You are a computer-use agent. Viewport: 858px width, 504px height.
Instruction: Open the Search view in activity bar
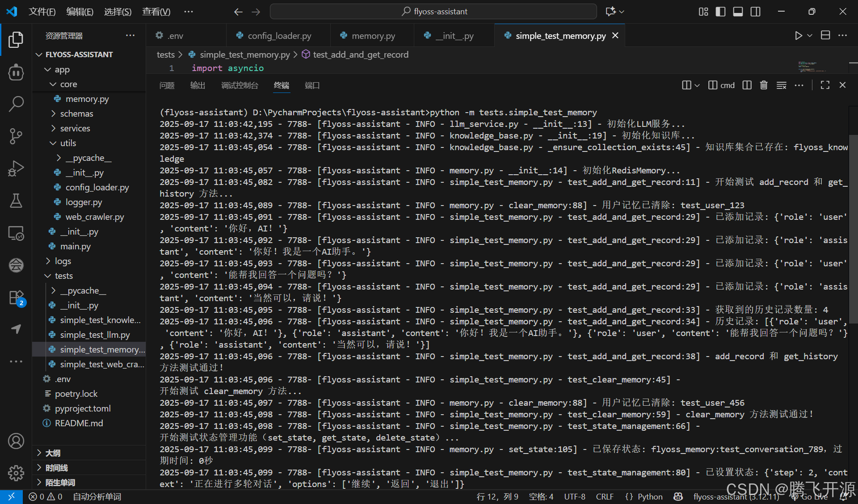(x=16, y=104)
